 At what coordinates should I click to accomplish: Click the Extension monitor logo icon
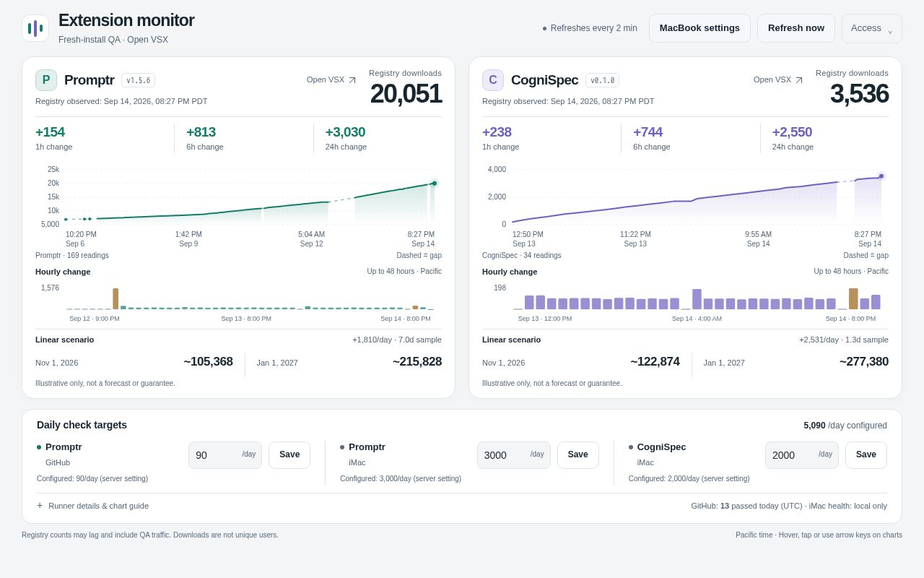[35, 28]
